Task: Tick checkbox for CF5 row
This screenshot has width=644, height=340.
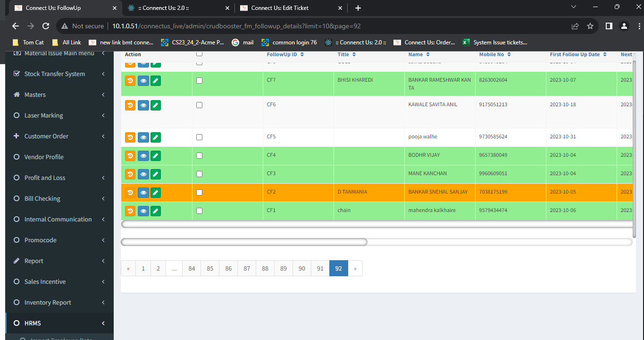Action: tap(199, 137)
